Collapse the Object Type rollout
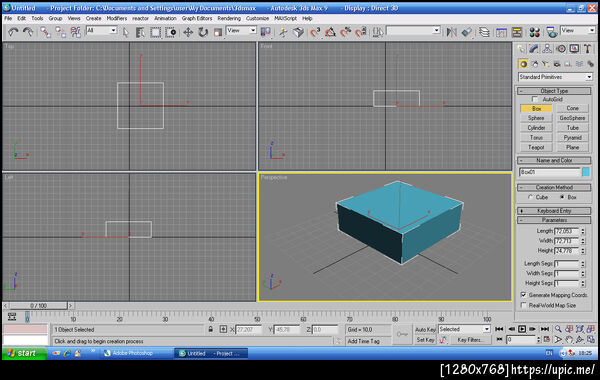This screenshot has width=600, height=380. pyautogui.click(x=554, y=91)
